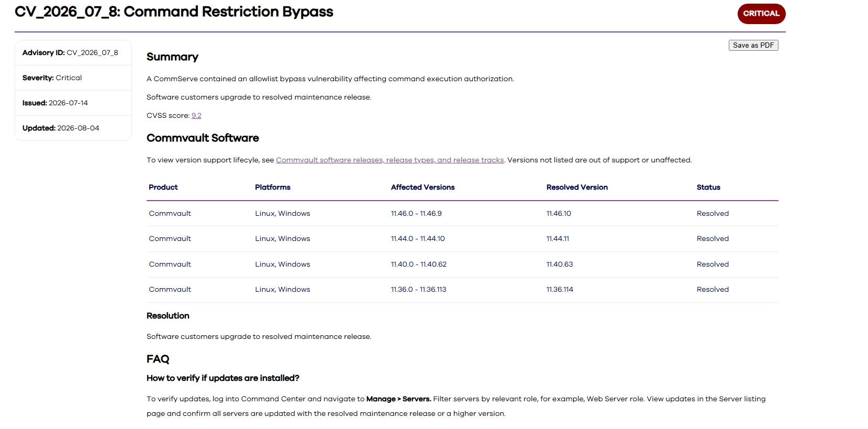Click Resolved status in the 11.36.114 row
Screen dimensions: 868x429
click(713, 290)
